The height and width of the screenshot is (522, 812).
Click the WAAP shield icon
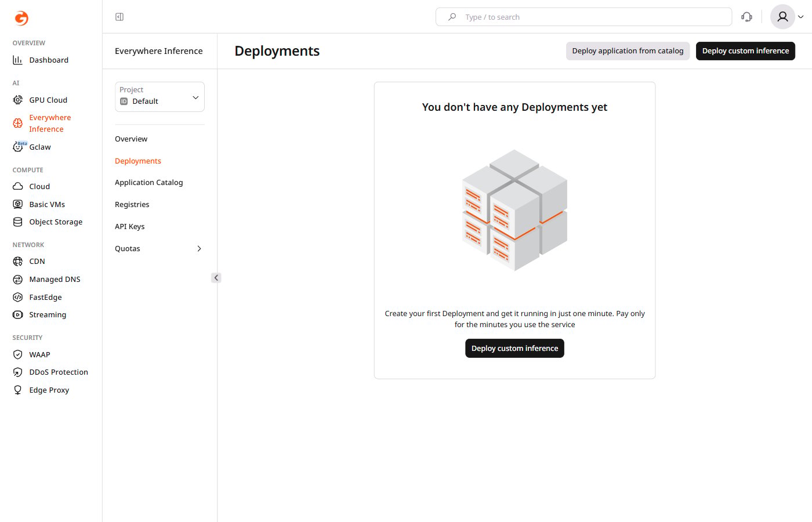pos(18,354)
